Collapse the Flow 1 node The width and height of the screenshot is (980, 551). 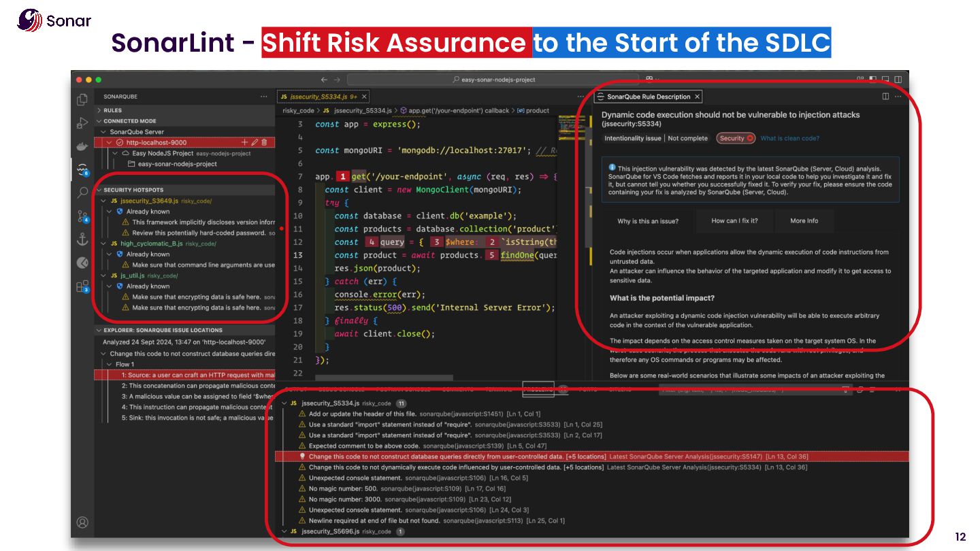coord(111,364)
